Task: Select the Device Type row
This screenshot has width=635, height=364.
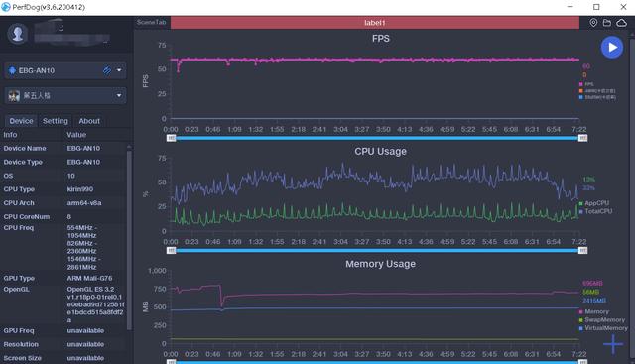Action: (63, 162)
